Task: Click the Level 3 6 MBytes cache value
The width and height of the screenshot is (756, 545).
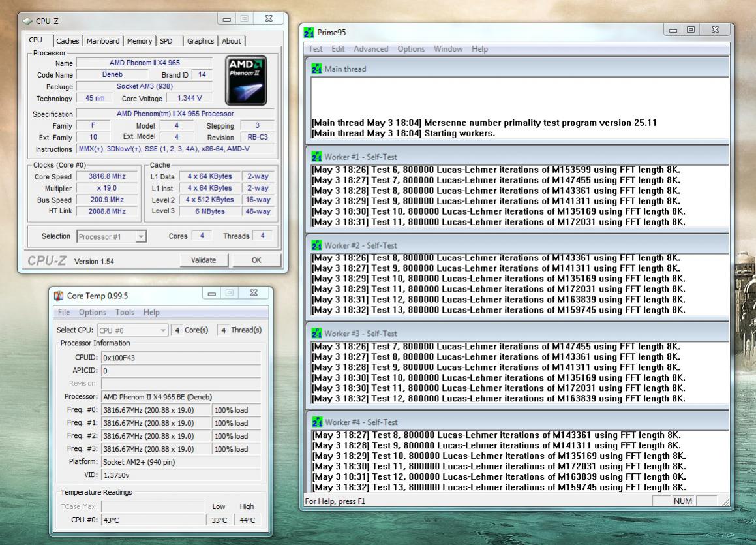Action: (210, 211)
